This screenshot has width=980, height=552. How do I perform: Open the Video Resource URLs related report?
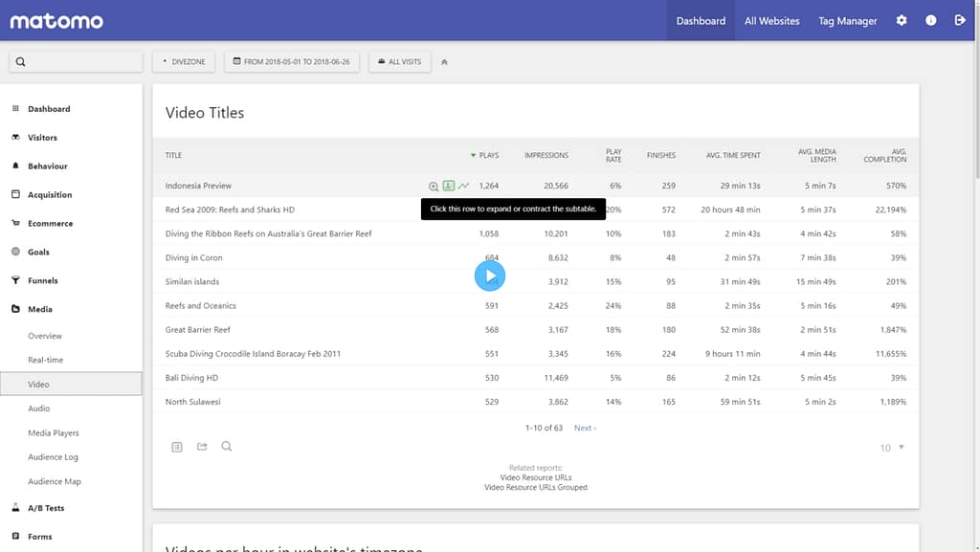point(535,476)
